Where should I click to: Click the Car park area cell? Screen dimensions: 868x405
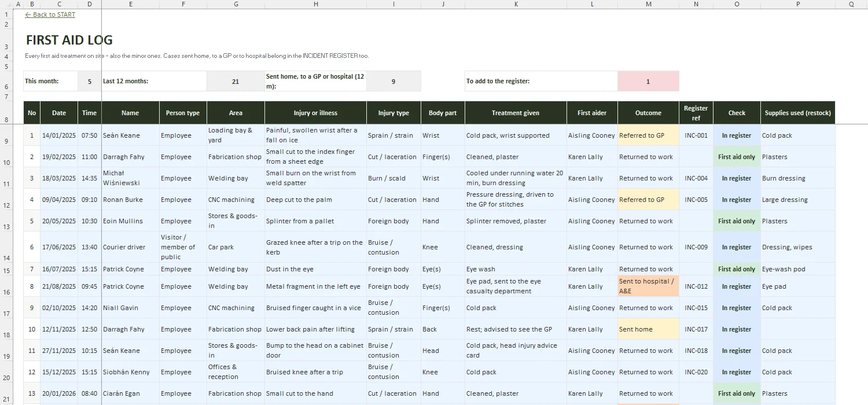236,247
